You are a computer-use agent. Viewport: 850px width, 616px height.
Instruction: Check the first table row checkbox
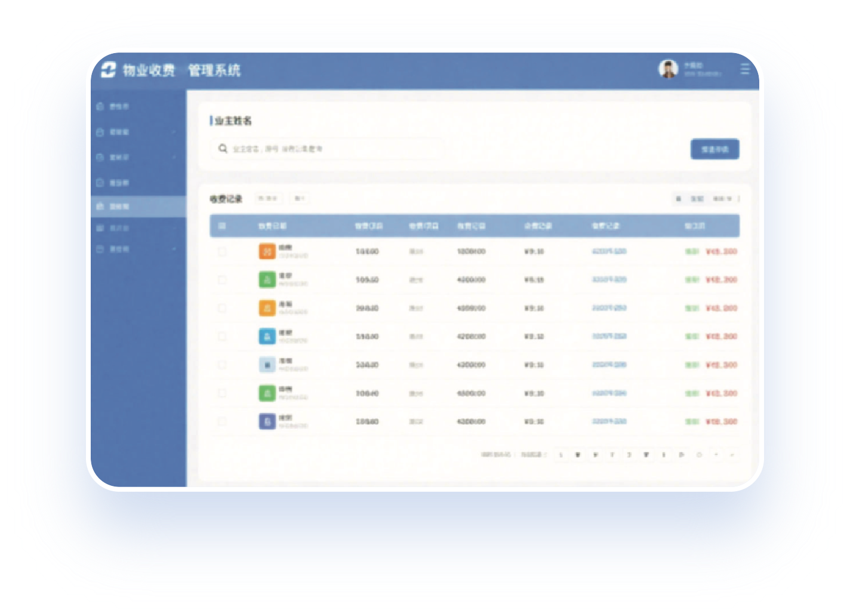pyautogui.click(x=222, y=251)
